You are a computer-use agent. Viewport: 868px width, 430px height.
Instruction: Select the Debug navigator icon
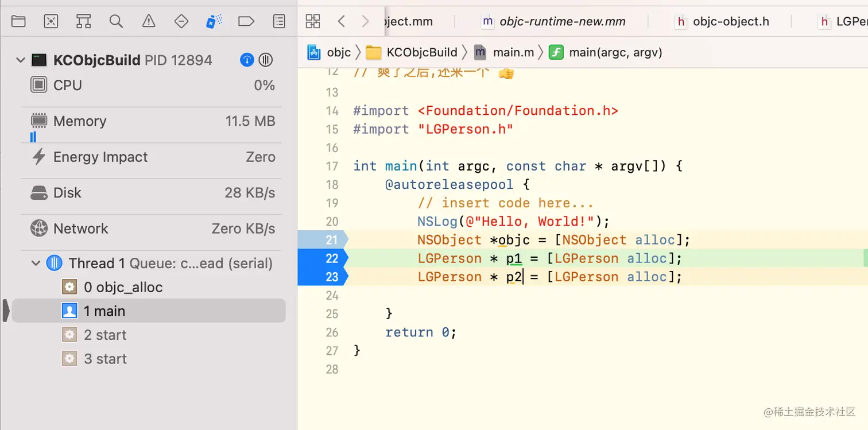coord(214,21)
